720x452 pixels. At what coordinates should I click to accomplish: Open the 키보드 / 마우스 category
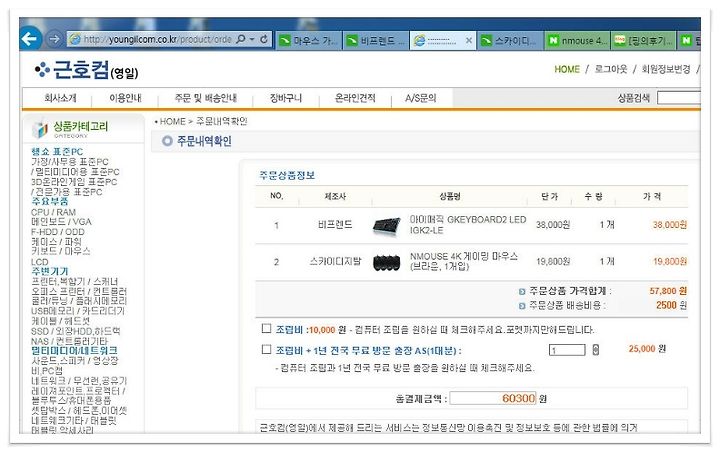61,251
